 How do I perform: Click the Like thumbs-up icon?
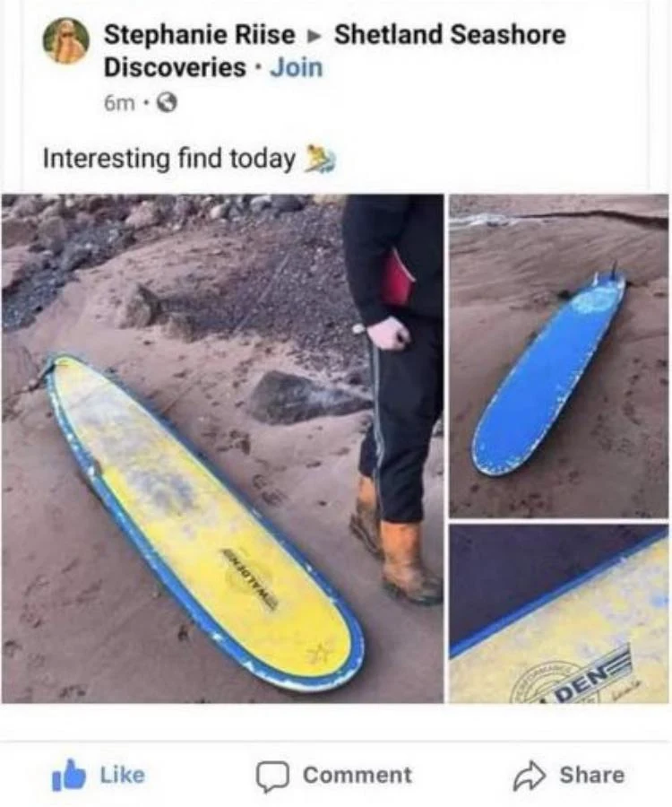(68, 775)
